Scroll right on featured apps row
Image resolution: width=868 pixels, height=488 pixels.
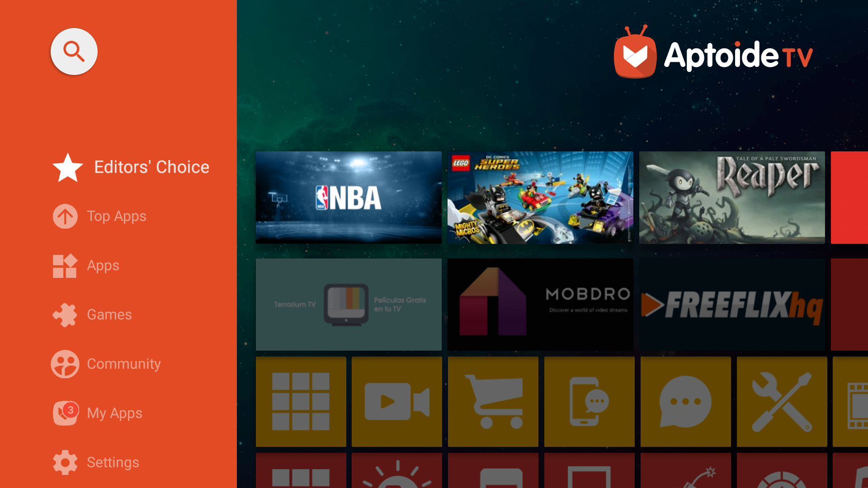[853, 197]
